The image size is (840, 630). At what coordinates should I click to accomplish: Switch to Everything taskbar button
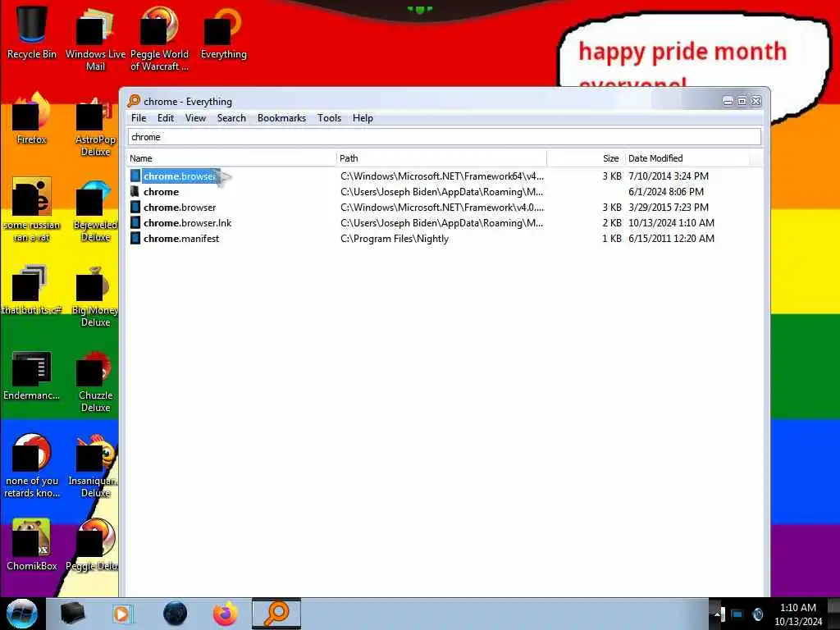(x=276, y=614)
